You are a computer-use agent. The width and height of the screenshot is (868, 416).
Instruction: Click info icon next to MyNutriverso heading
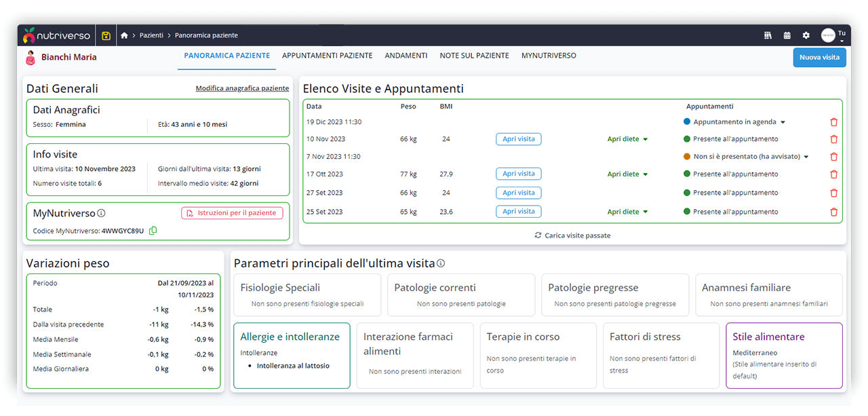pyautogui.click(x=101, y=213)
